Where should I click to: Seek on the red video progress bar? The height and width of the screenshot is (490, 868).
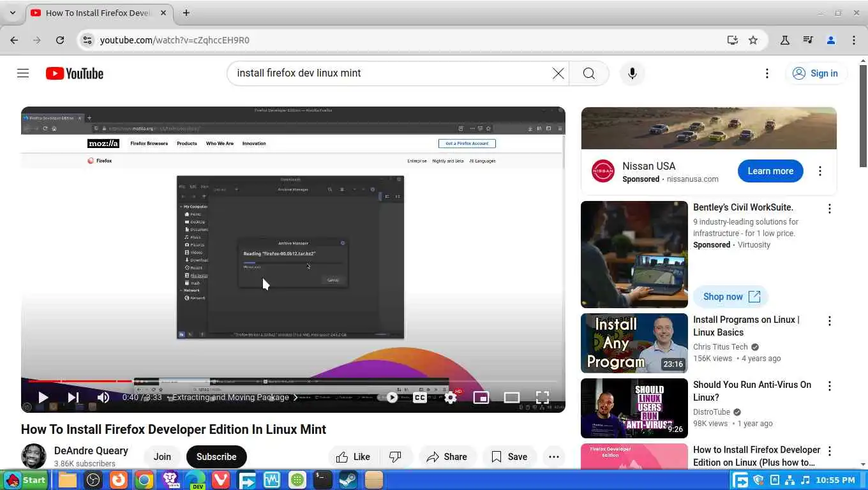pos(293,381)
